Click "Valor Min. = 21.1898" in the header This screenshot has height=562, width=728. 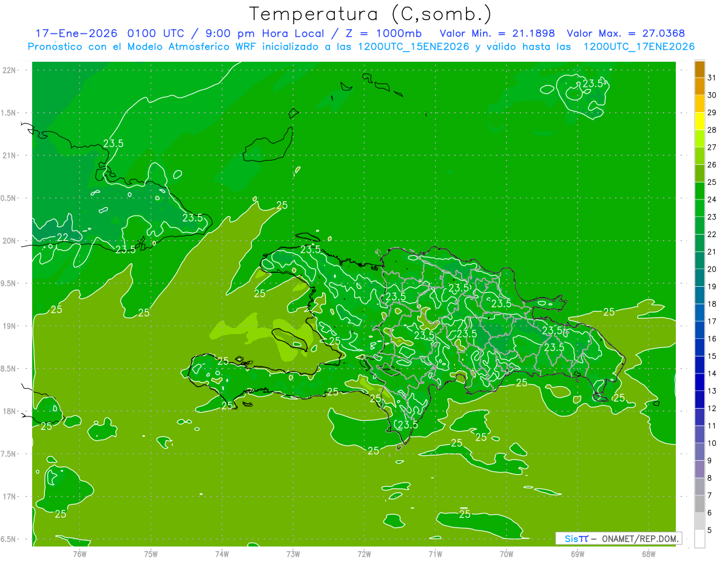point(496,33)
